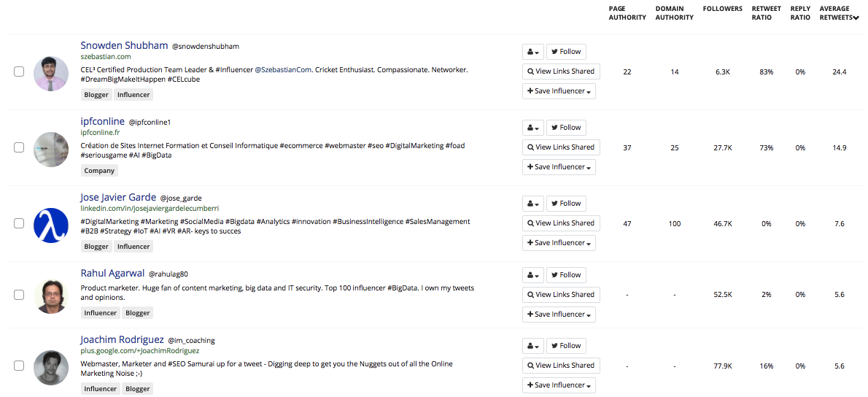Open the szebastian.com website link
868x397 pixels.
click(106, 57)
